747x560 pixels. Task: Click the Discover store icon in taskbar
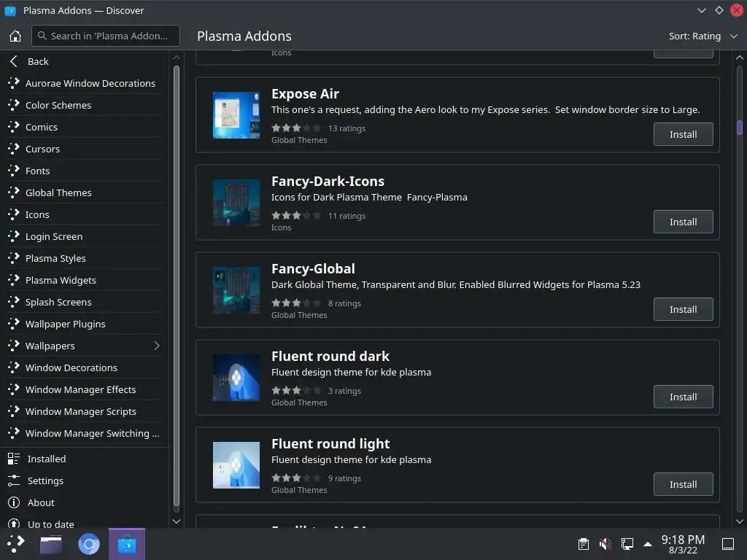coord(127,544)
